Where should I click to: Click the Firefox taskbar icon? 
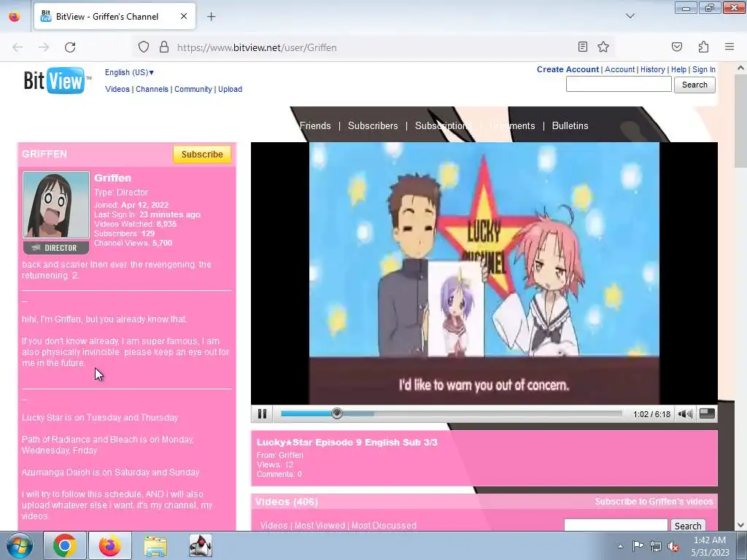click(x=110, y=545)
